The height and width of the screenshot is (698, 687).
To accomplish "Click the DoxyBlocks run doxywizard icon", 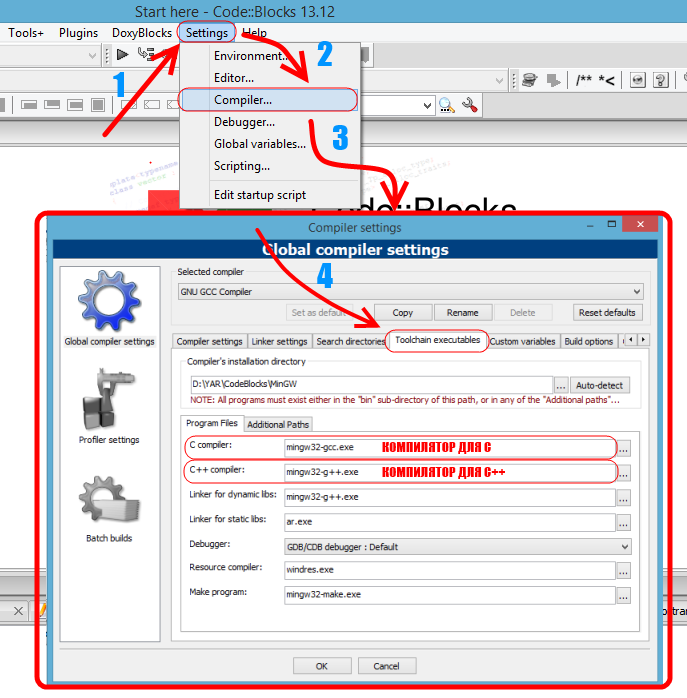I will coord(529,80).
